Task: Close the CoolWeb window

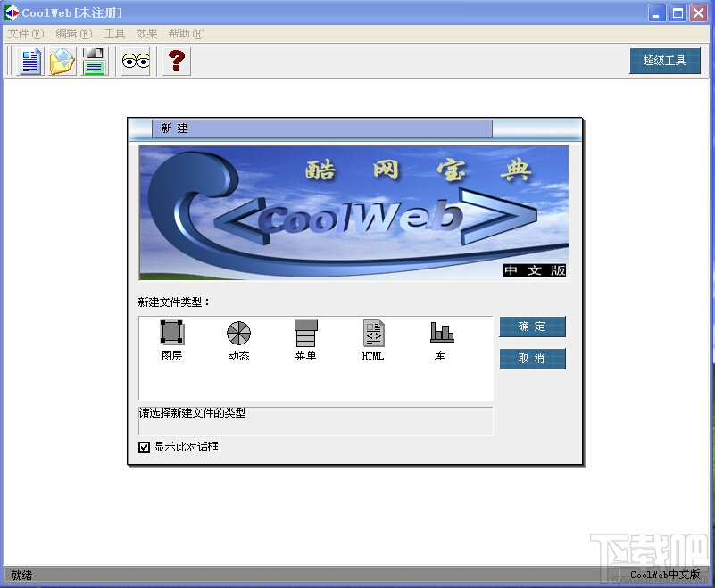Action: pos(699,13)
